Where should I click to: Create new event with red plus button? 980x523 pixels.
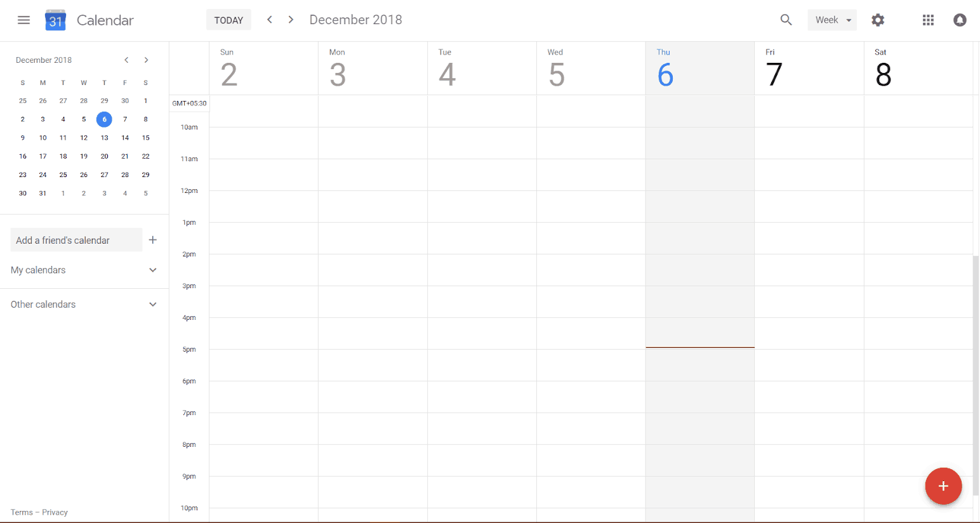tap(943, 486)
